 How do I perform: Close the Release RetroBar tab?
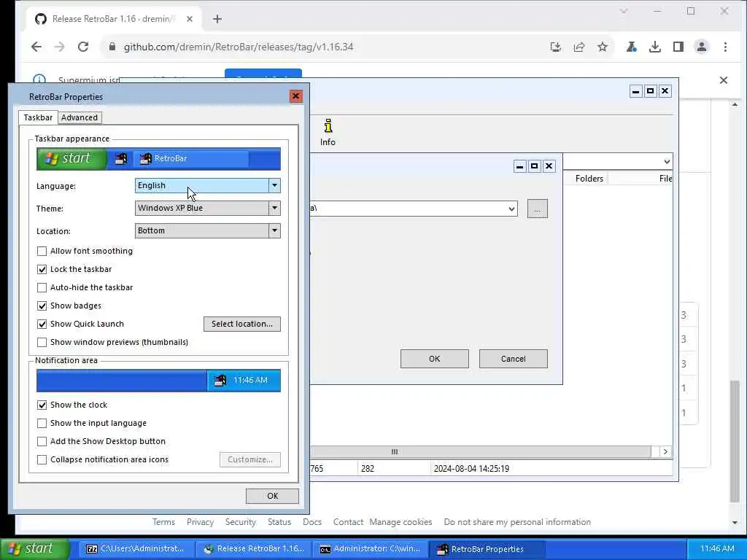190,19
